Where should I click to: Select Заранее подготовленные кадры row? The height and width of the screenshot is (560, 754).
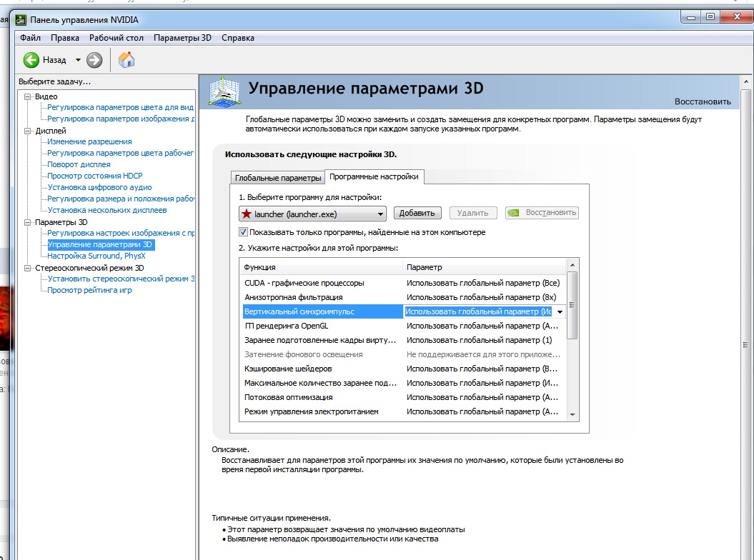[403, 340]
